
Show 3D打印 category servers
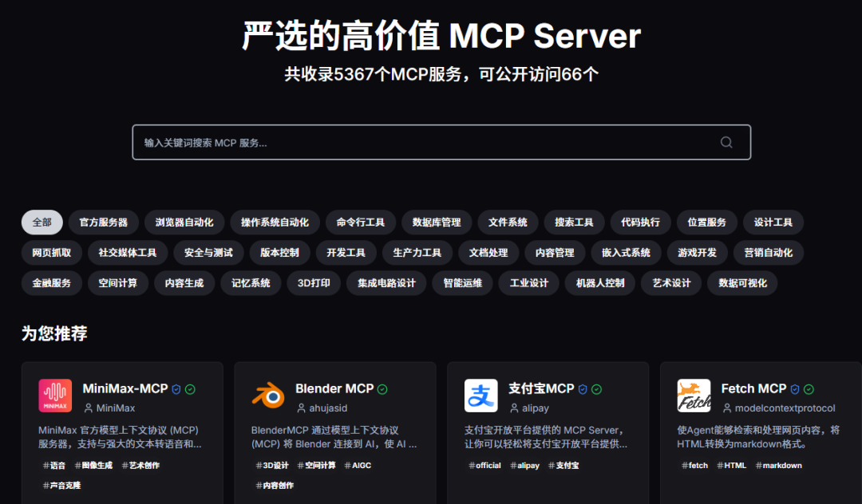(x=314, y=283)
